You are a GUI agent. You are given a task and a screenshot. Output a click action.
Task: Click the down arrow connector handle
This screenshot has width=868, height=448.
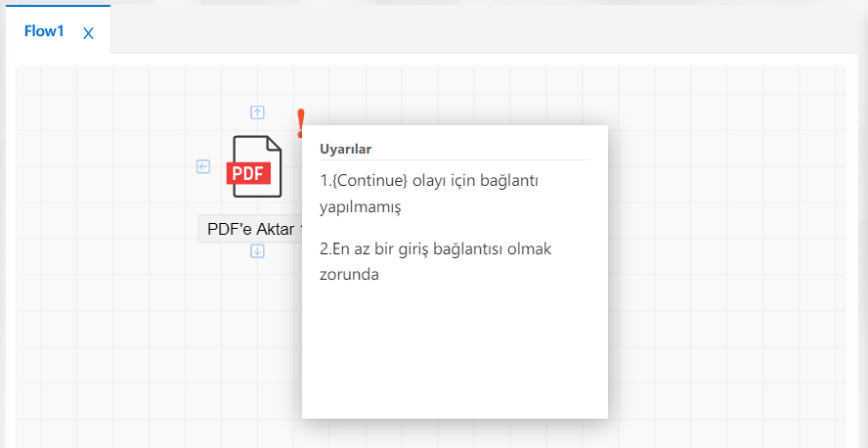click(257, 251)
